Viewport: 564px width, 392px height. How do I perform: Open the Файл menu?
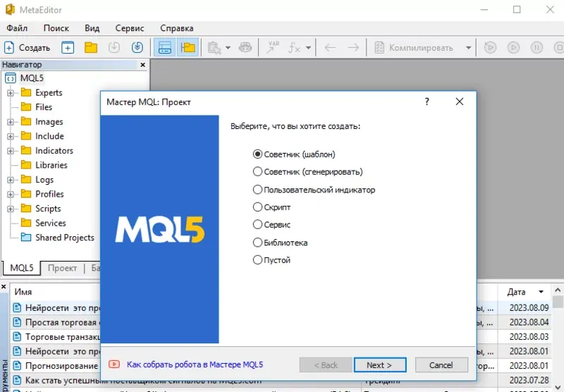click(x=17, y=28)
